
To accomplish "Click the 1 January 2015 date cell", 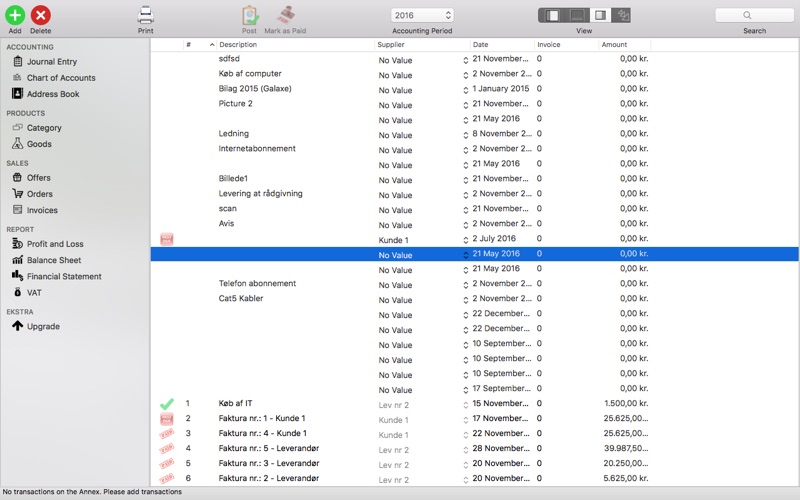I will [501, 89].
